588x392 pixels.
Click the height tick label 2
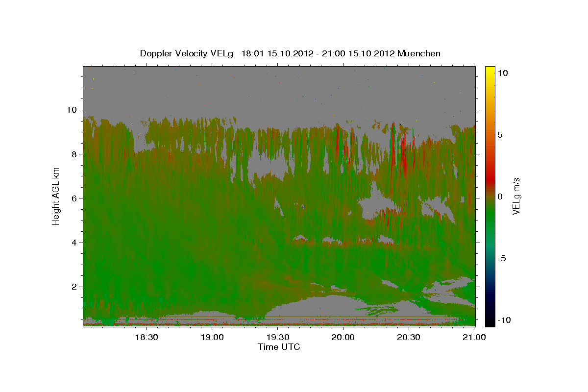pos(74,287)
